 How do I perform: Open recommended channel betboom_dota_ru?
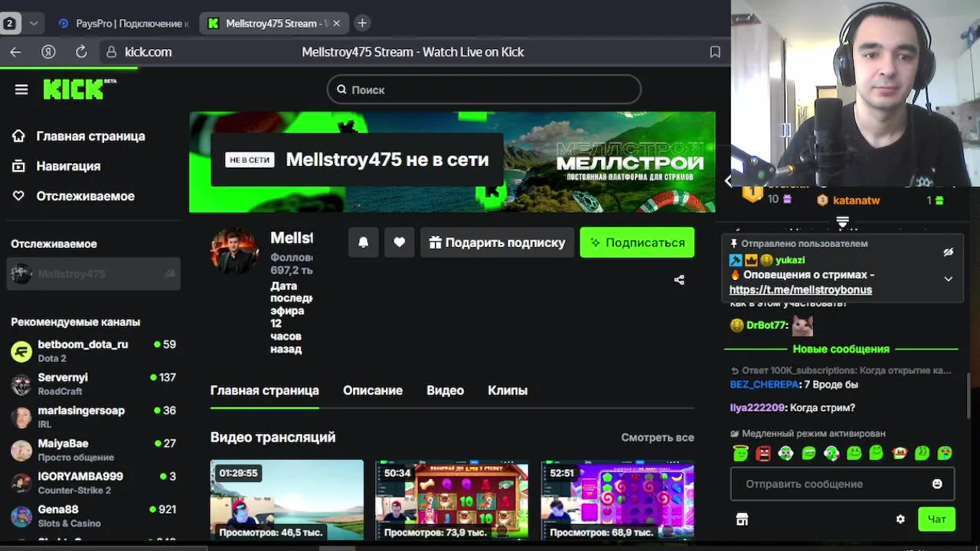(x=93, y=350)
